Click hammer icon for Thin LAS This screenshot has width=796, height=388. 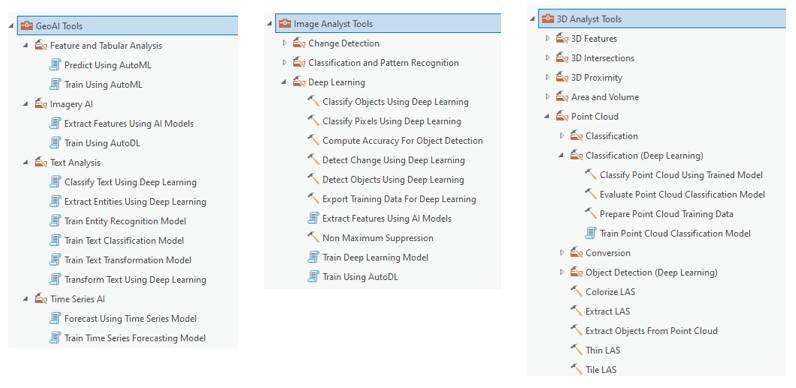click(x=576, y=350)
